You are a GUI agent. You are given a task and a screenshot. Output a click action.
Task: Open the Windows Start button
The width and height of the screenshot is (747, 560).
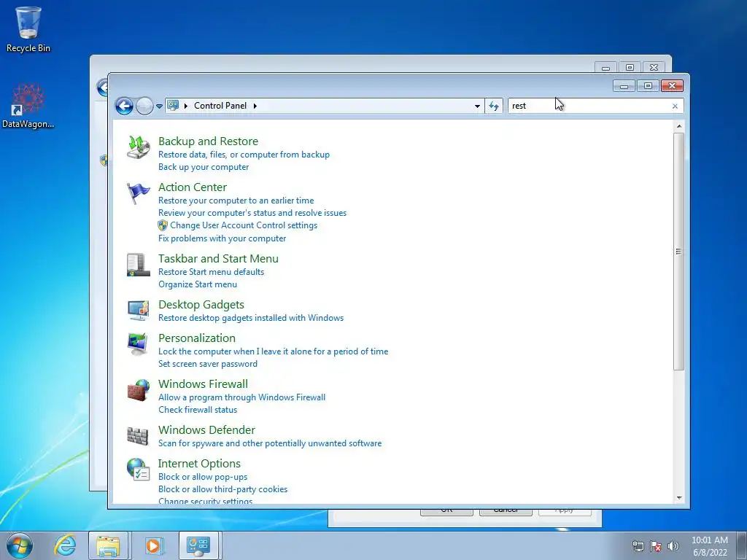pos(20,545)
